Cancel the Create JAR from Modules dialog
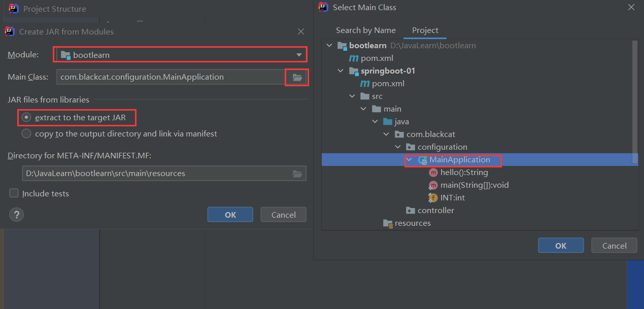The height and width of the screenshot is (309, 644). tap(284, 215)
